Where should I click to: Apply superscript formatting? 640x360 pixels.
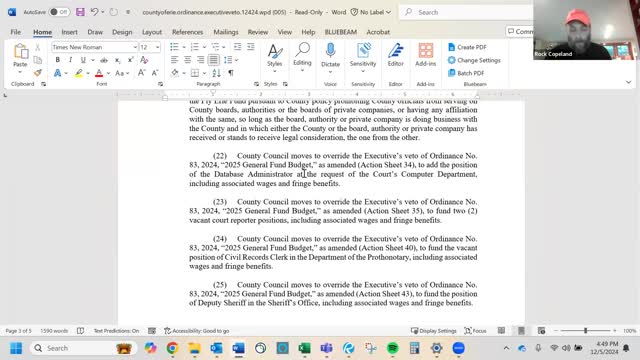[131, 60]
